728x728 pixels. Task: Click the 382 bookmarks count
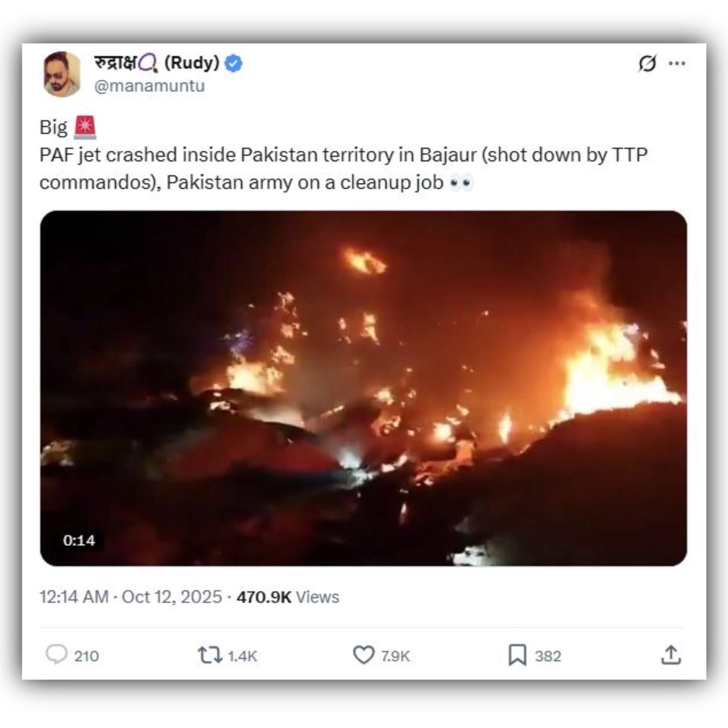pos(548,656)
